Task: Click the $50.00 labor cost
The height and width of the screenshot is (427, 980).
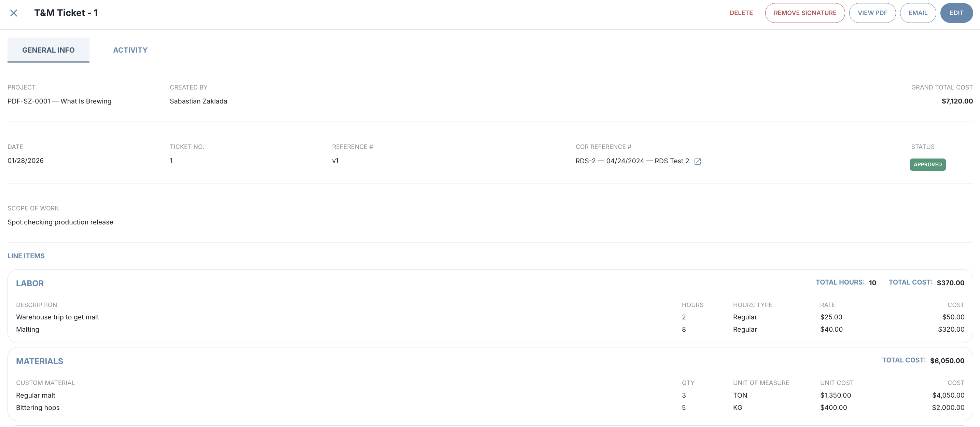Action: coord(953,317)
